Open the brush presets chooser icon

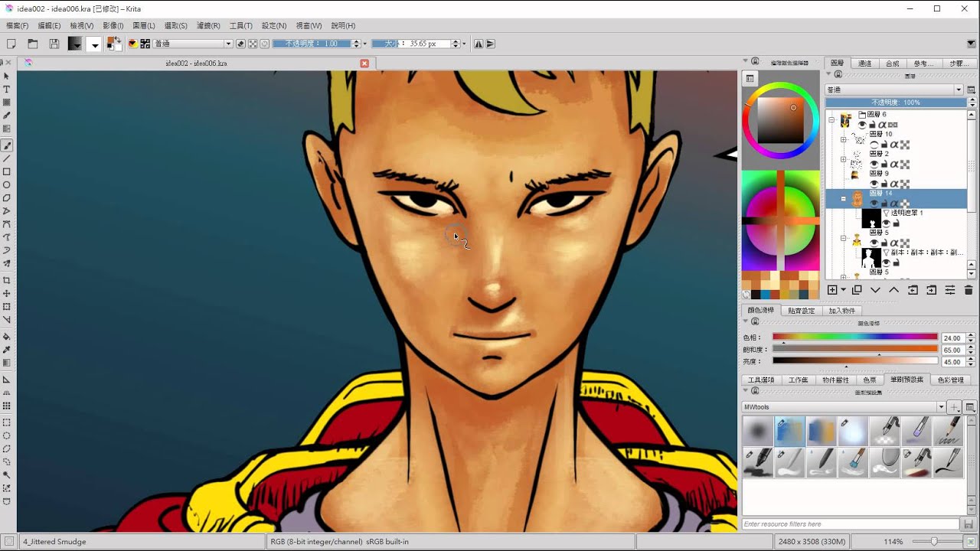click(x=145, y=44)
